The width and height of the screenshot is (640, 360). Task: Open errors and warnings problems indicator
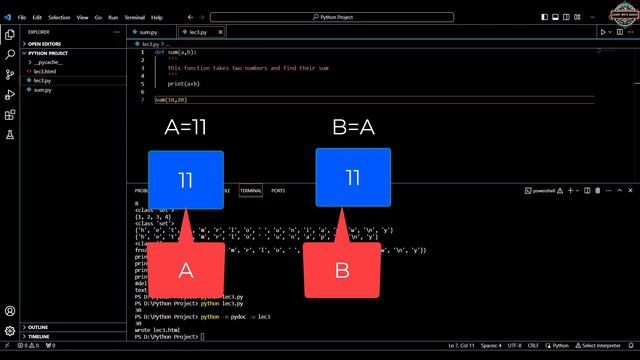click(x=28, y=345)
